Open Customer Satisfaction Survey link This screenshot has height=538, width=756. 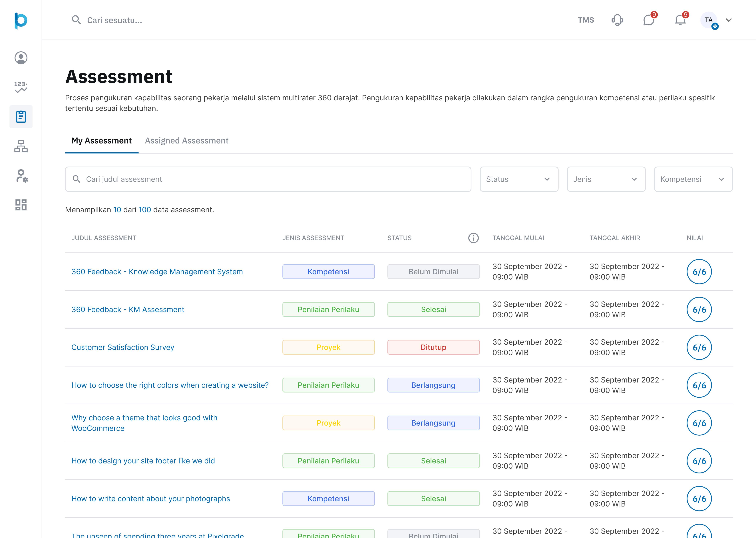tap(123, 347)
